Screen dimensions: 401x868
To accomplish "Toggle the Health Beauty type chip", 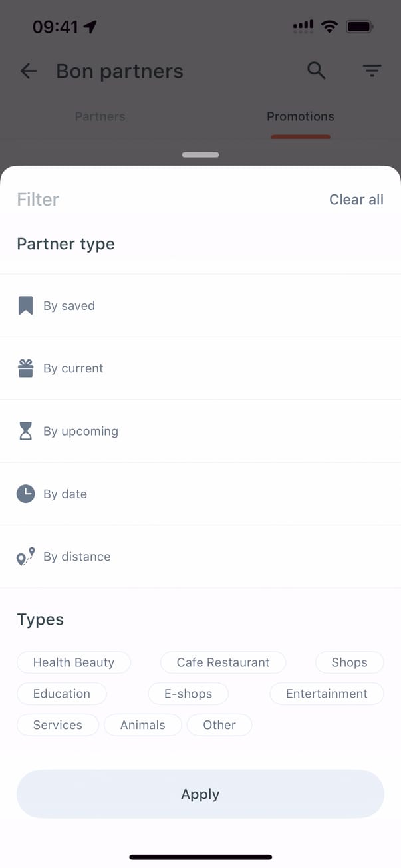I will pos(73,662).
